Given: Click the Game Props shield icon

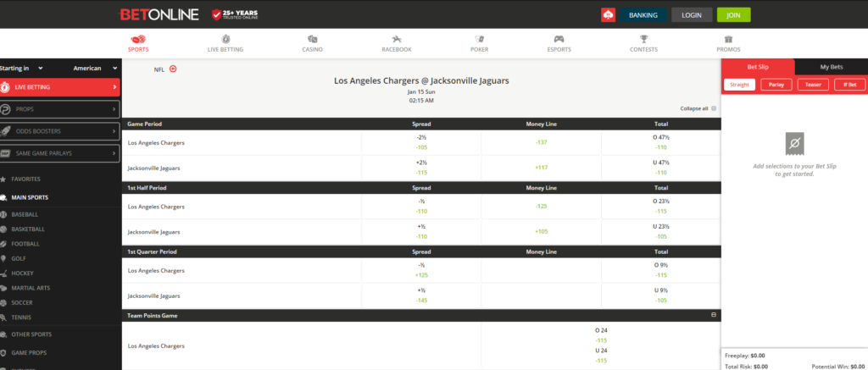Looking at the screenshot, I should coord(4,353).
